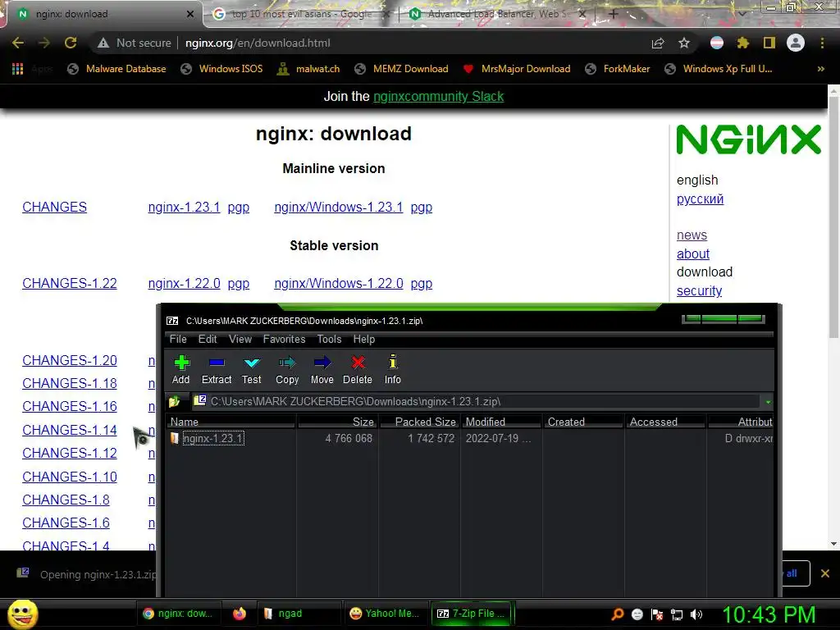The height and width of the screenshot is (630, 840).
Task: Switch language to русский
Action: [x=700, y=199]
